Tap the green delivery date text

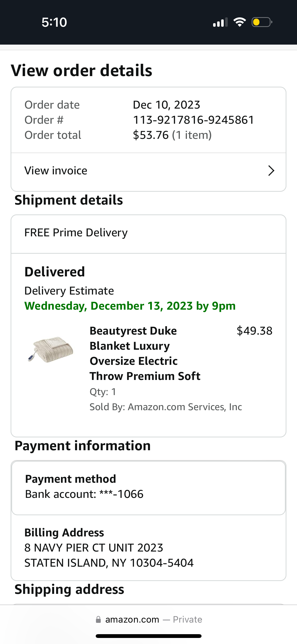130,306
